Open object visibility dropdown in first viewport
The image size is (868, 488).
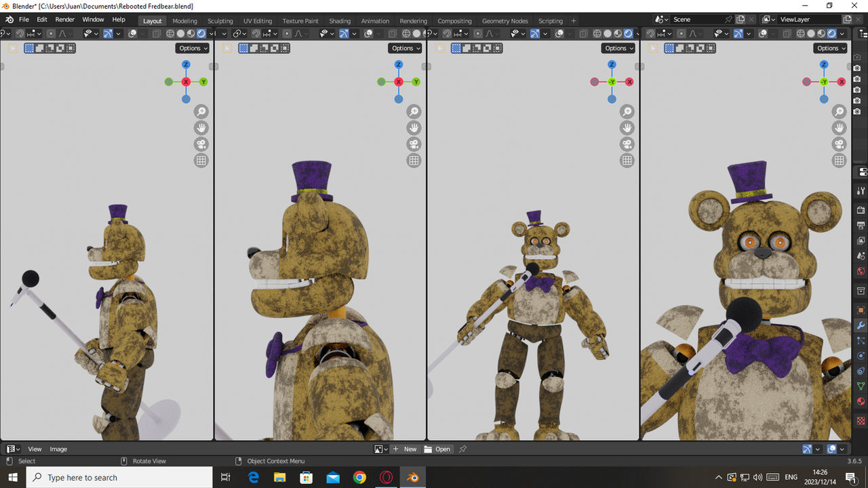[91, 33]
